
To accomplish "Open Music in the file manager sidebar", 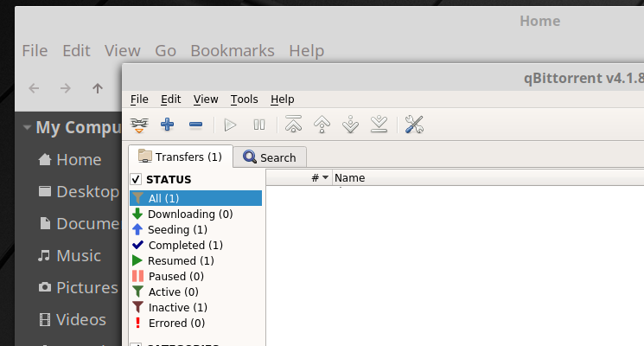I will point(69,255).
